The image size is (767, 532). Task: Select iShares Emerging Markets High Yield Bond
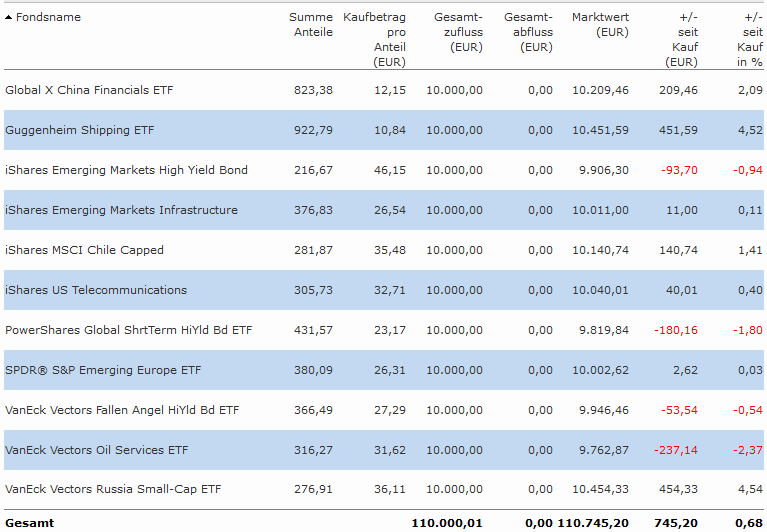[x=126, y=170]
